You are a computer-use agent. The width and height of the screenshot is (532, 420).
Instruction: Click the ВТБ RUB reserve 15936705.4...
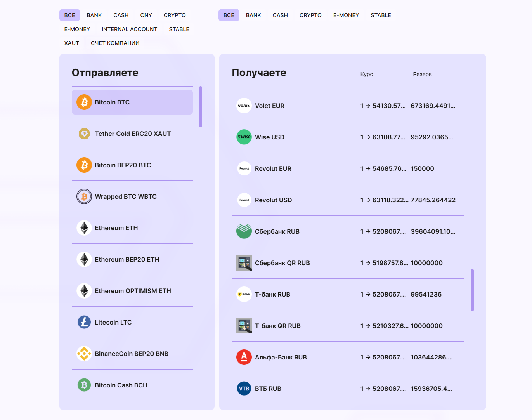[431, 389]
